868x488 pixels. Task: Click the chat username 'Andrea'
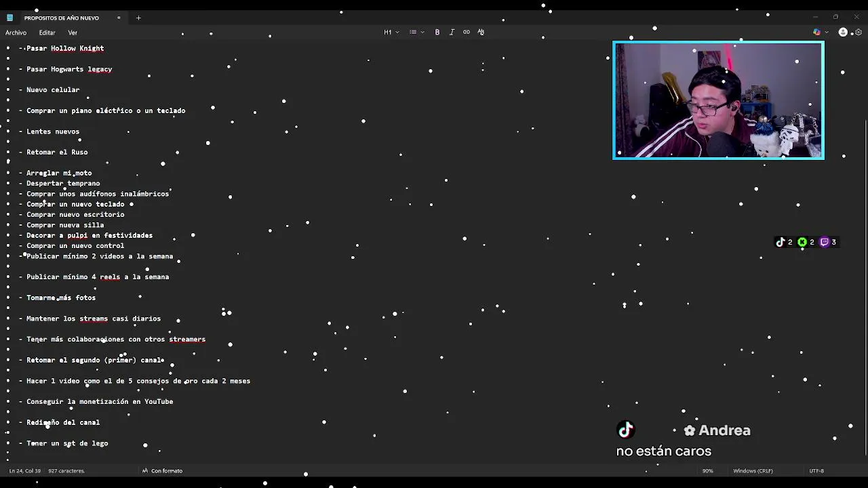pos(724,430)
